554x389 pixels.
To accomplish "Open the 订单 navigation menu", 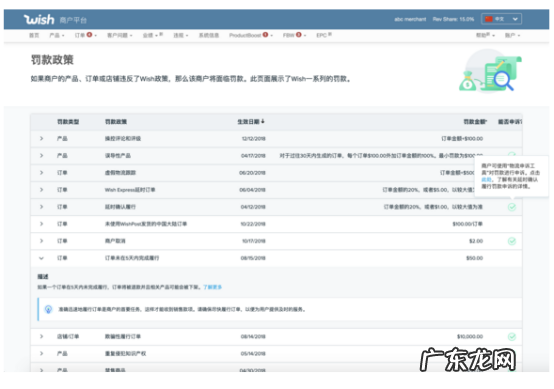I will [86, 35].
